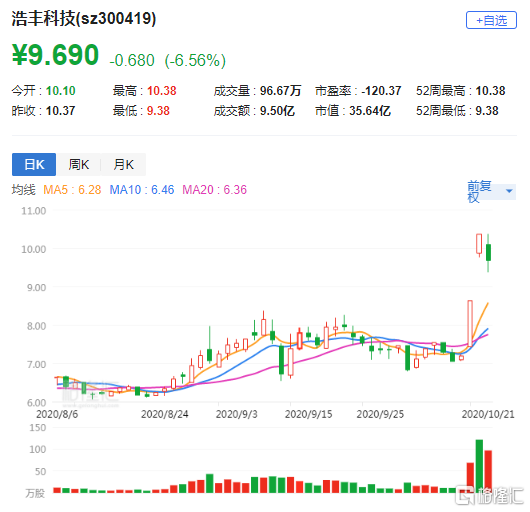Click the 150 volume axis label
This screenshot has width=530, height=512.
tap(38, 428)
